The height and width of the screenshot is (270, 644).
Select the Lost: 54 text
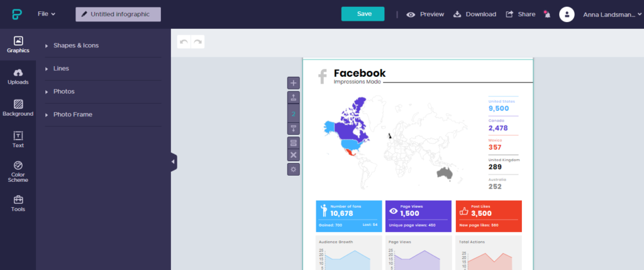369,225
